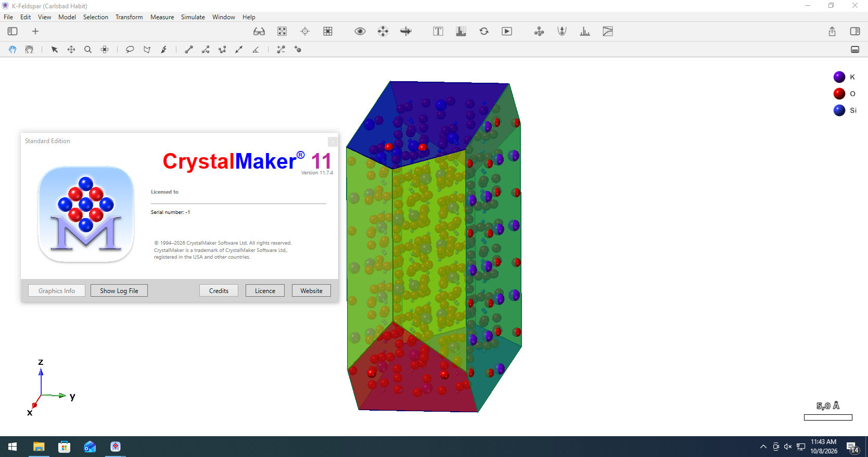Screen dimensions: 868x457
Task: Select the angle measure tool
Action: [256, 49]
